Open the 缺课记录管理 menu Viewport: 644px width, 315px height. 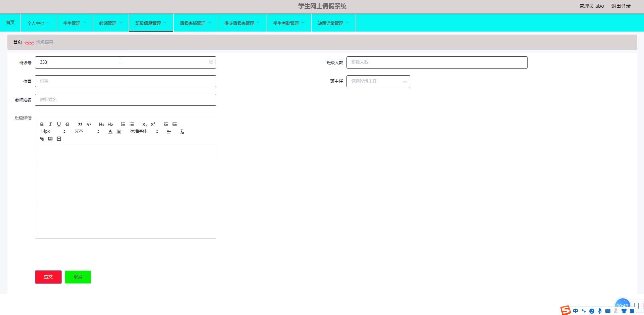[x=333, y=23]
